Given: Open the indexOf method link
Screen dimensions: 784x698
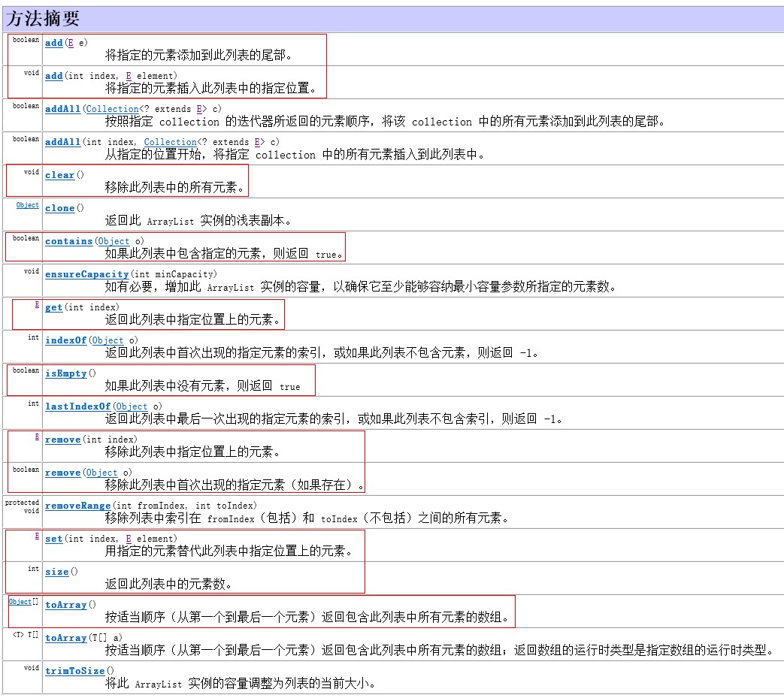Looking at the screenshot, I should pyautogui.click(x=65, y=340).
